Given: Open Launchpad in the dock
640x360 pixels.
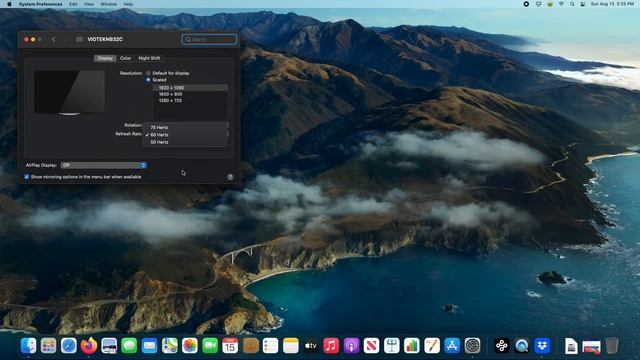Looking at the screenshot, I should pyautogui.click(x=49, y=346).
